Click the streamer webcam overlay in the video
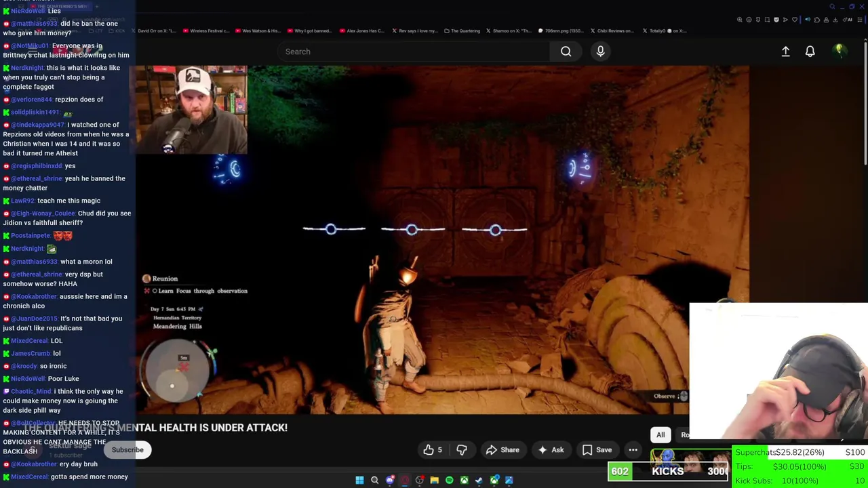Image resolution: width=868 pixels, height=488 pixels. [192, 110]
